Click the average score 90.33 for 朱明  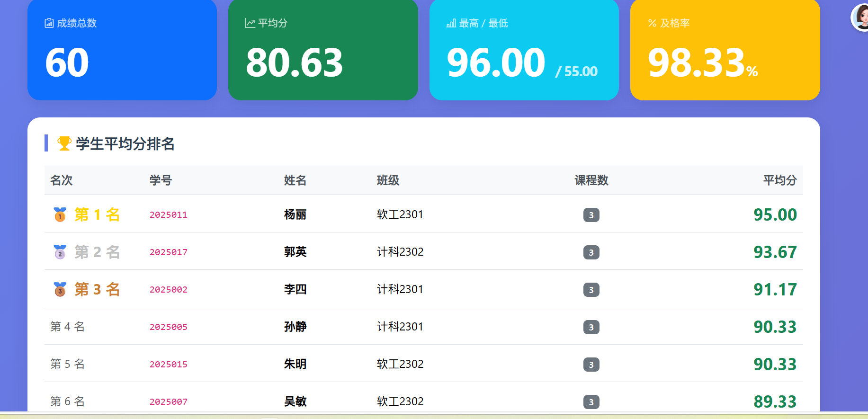coord(775,364)
